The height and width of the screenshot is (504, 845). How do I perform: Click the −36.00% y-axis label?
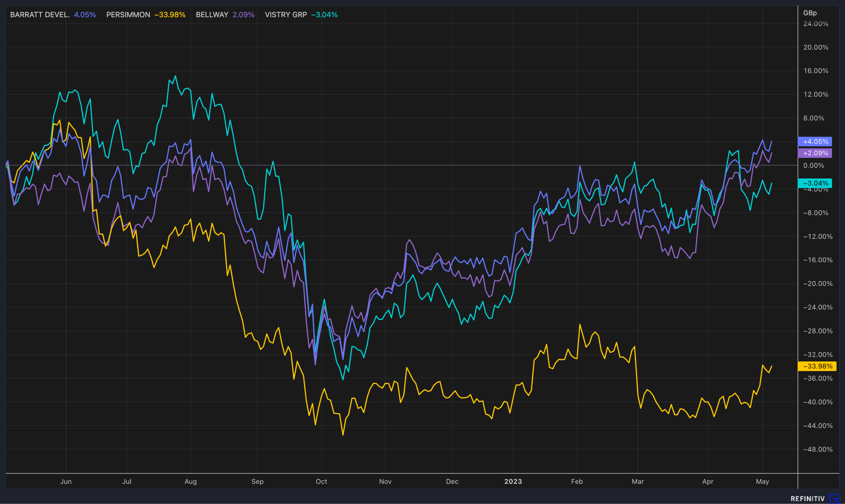point(818,378)
